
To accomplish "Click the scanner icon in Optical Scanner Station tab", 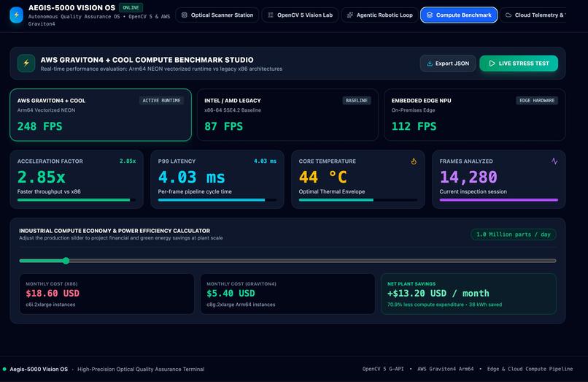I will 184,15.
